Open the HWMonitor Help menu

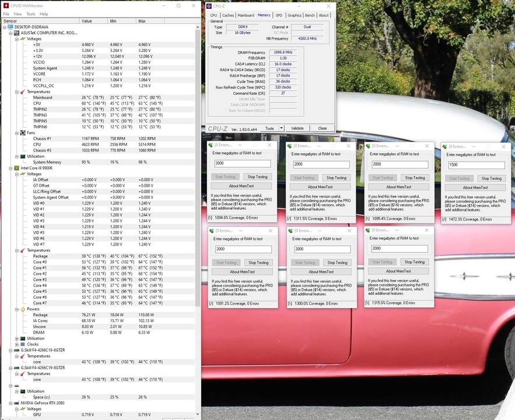[44, 14]
